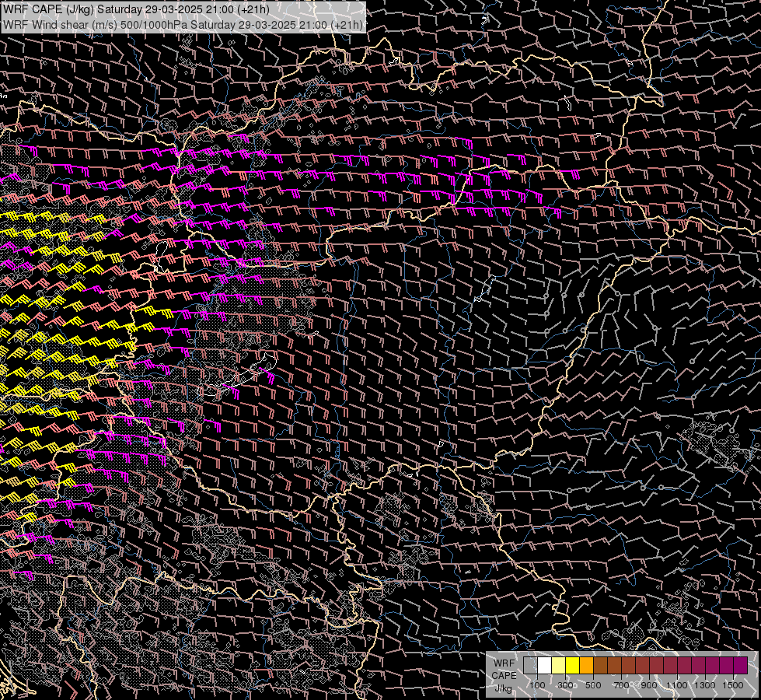The image size is (761, 700).
Task: Click the legend value 900
Action: coord(649,685)
